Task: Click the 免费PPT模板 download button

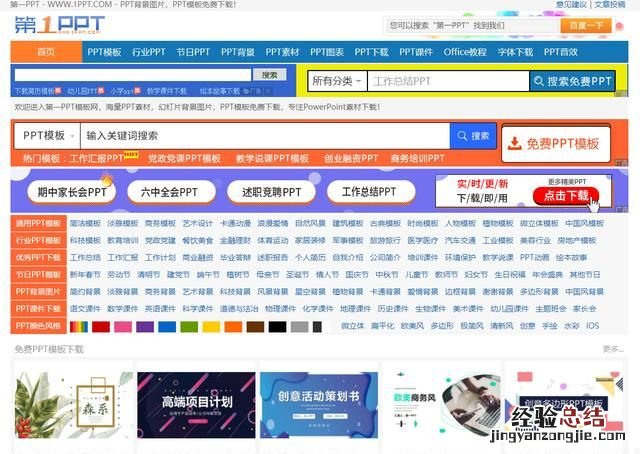Action: pyautogui.click(x=556, y=143)
